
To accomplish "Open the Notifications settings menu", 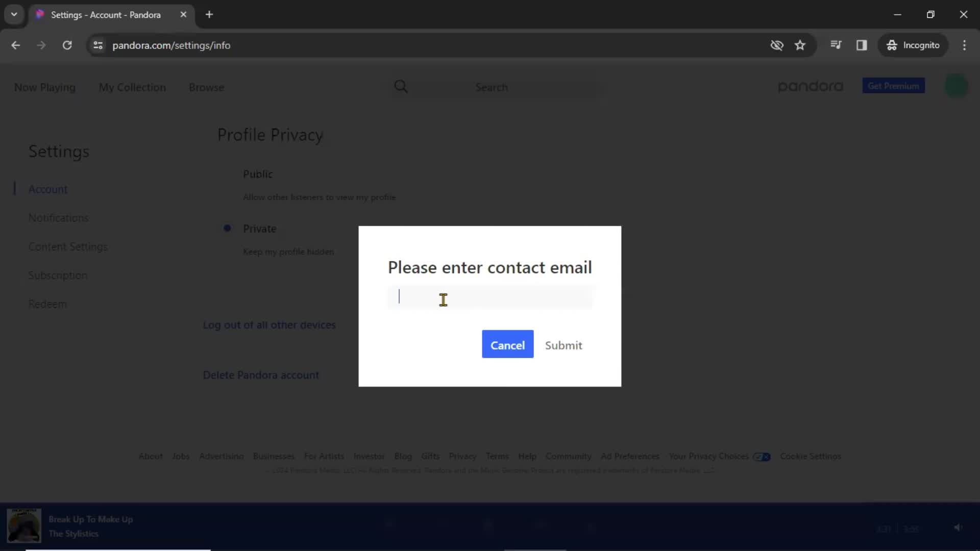I will 59,218.
